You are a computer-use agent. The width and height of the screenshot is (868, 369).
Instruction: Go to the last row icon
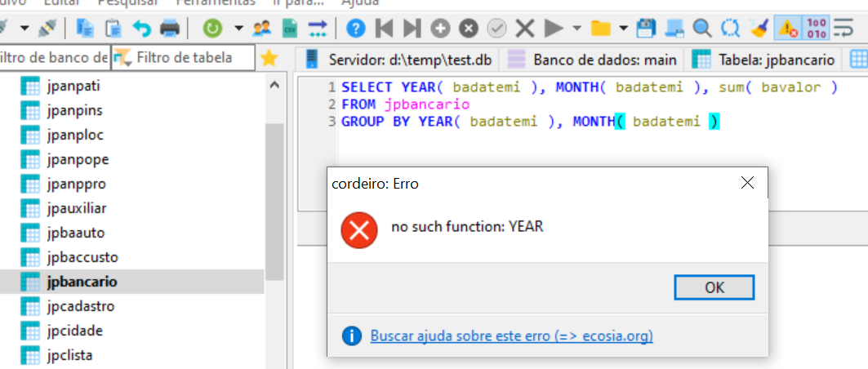(412, 28)
